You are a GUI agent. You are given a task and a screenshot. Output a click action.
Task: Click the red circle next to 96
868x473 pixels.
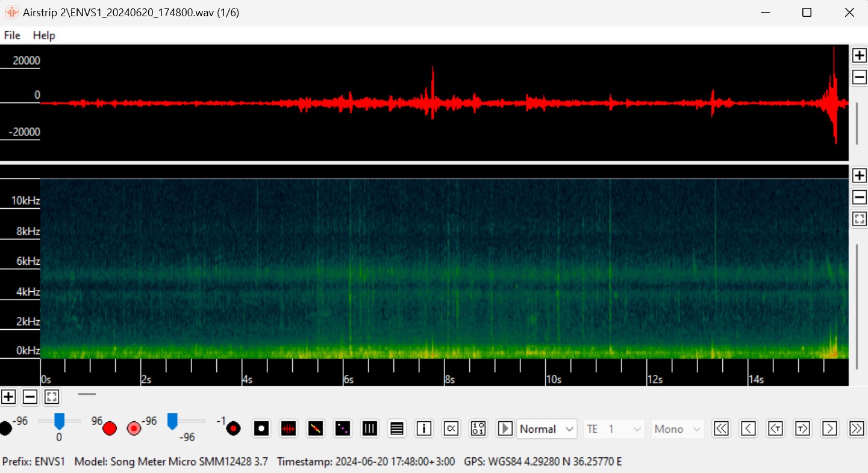click(109, 428)
